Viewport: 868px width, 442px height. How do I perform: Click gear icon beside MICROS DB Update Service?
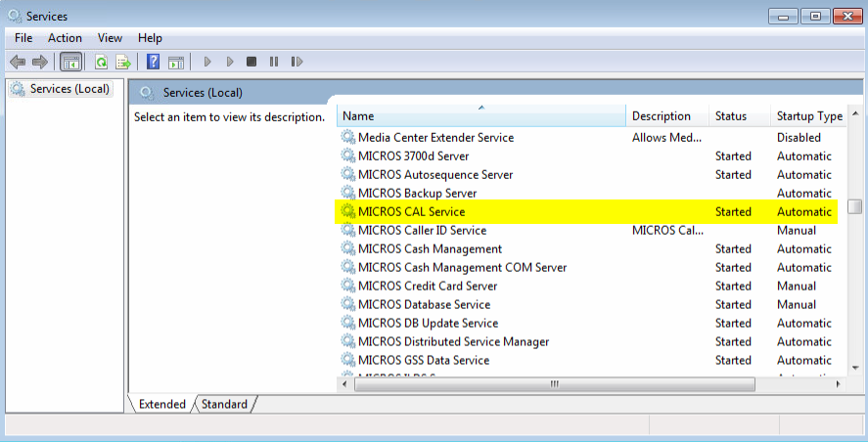[x=348, y=323]
